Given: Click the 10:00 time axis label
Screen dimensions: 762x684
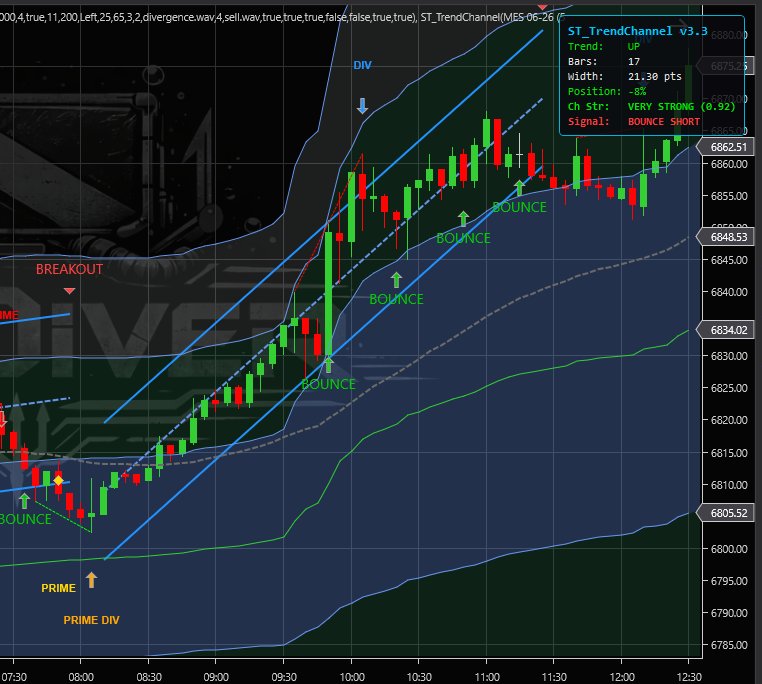Looking at the screenshot, I should click(351, 677).
